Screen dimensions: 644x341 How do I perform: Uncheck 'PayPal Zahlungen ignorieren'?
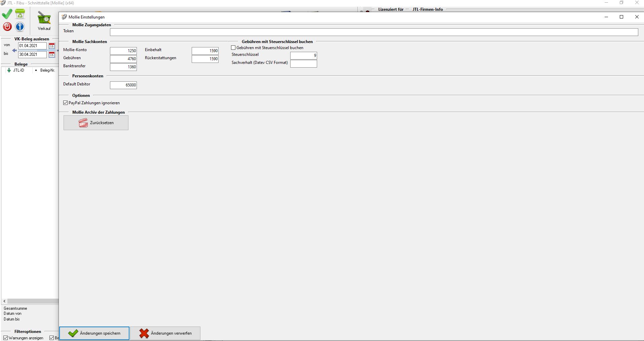[66, 103]
